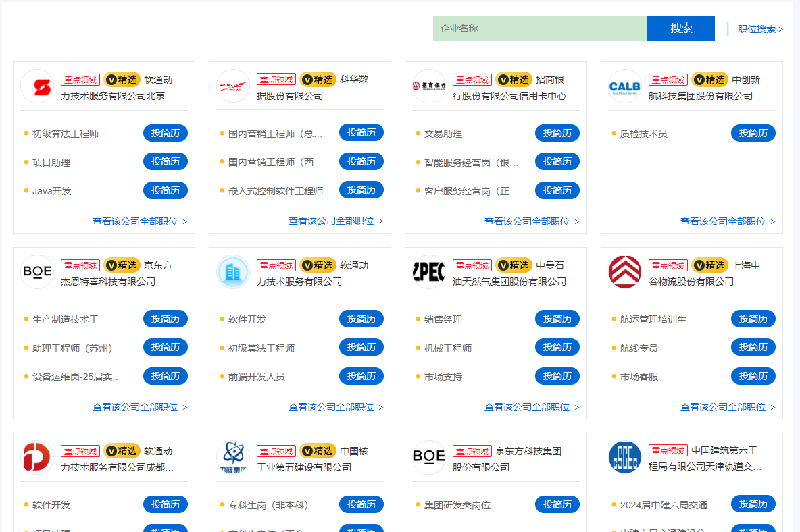Open the 航运管理培训生 job listing
The image size is (800, 532).
653,319
